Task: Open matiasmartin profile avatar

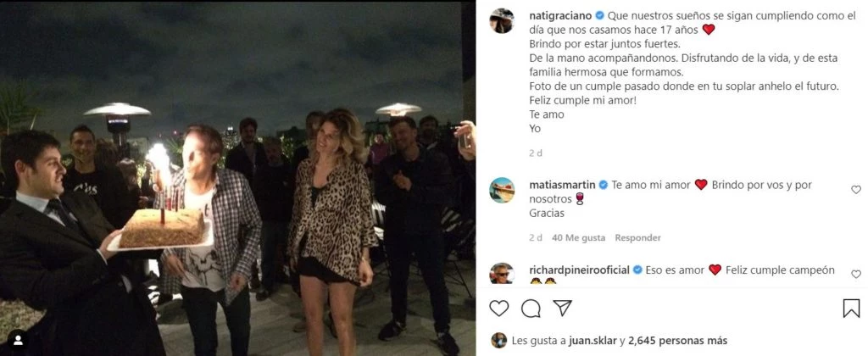Action: [502, 190]
